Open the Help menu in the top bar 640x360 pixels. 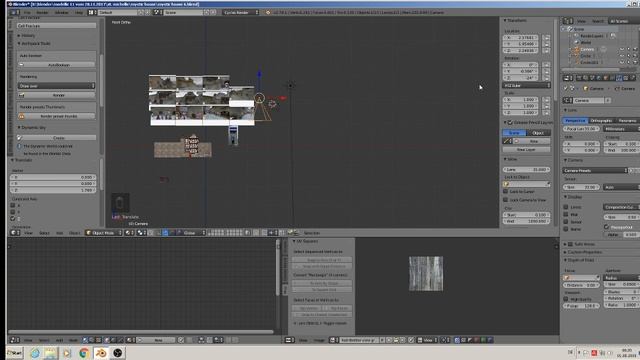[79, 13]
